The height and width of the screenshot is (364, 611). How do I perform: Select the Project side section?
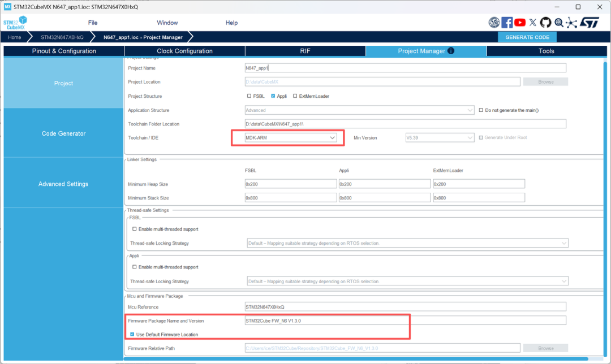click(x=63, y=83)
